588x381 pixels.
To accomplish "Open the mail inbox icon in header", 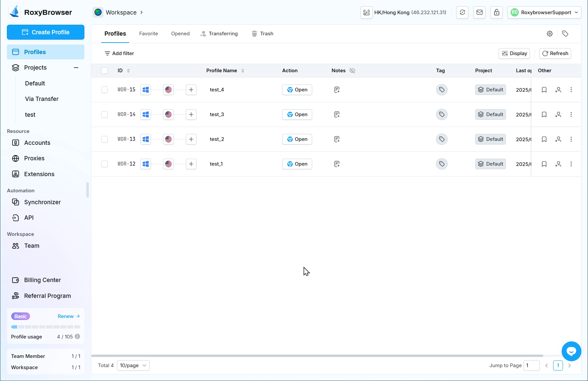I will coord(480,13).
